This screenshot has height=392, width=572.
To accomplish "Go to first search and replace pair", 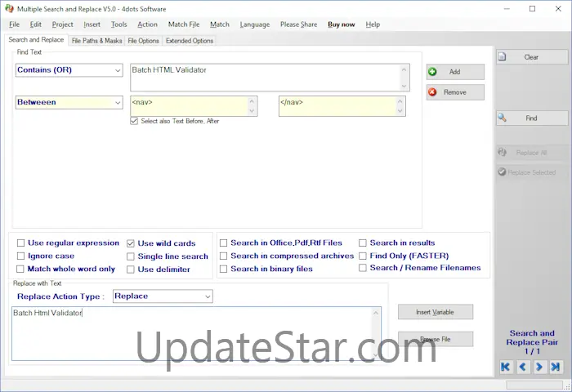I will point(506,367).
